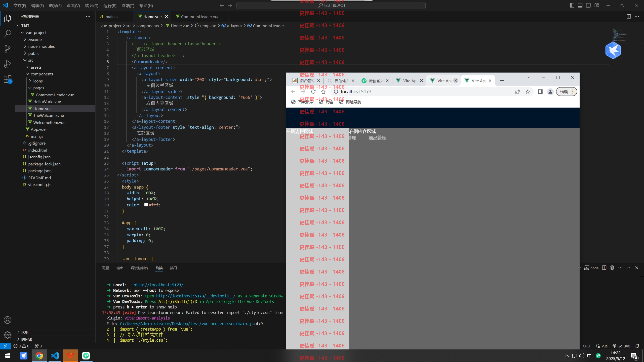644x362 pixels.
Task: Open the Explorer view in activity bar
Action: click(8, 19)
